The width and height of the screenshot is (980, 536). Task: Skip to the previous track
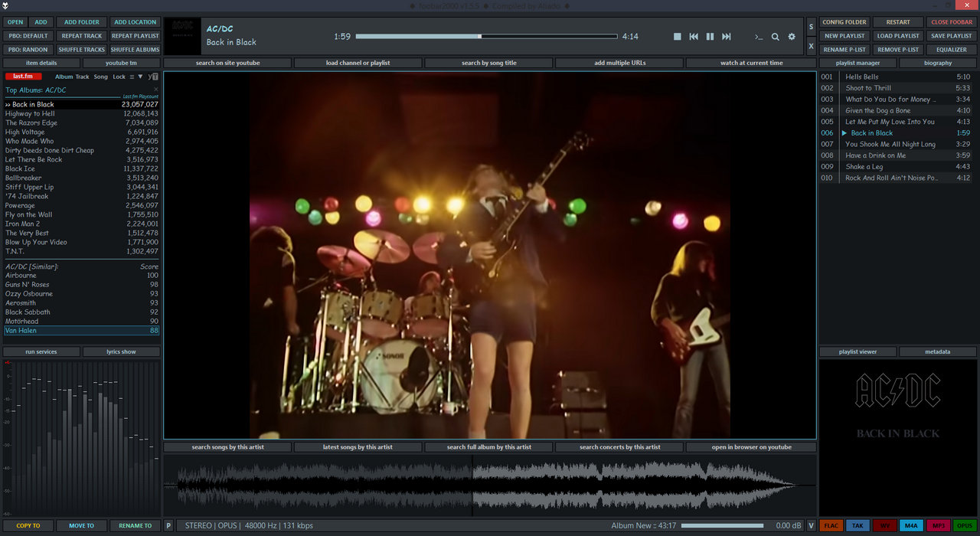point(694,37)
